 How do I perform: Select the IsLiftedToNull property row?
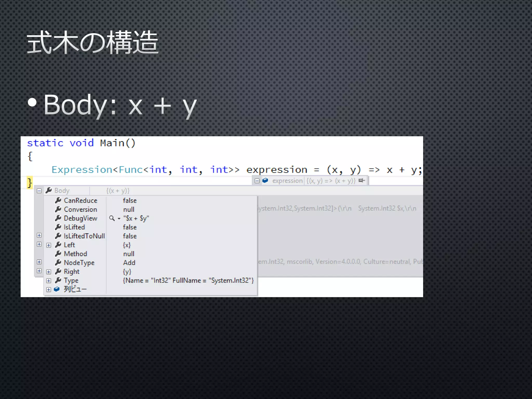click(84, 236)
